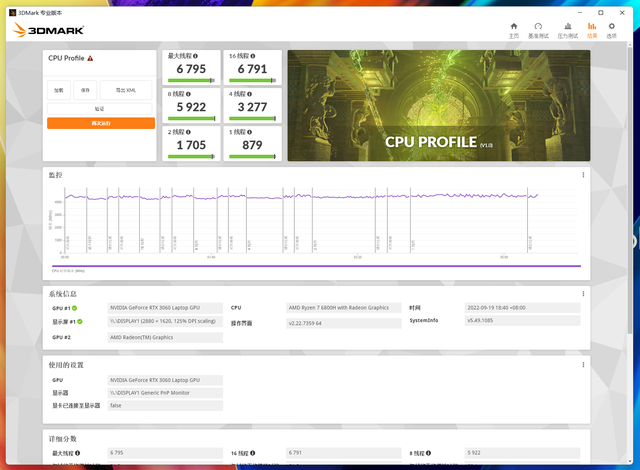Viewport: 640px width, 470px height.
Task: Click the 保存 save button
Action: coord(85,90)
